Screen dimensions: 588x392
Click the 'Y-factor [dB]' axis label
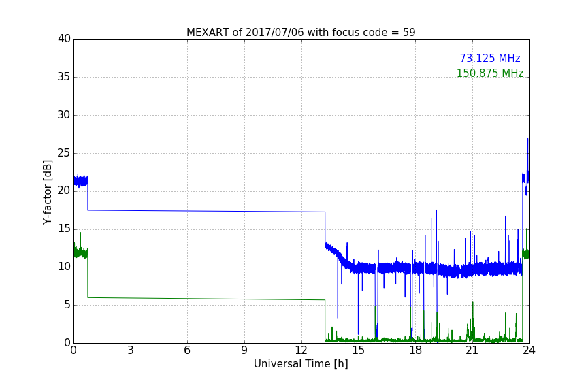[x=47, y=192]
